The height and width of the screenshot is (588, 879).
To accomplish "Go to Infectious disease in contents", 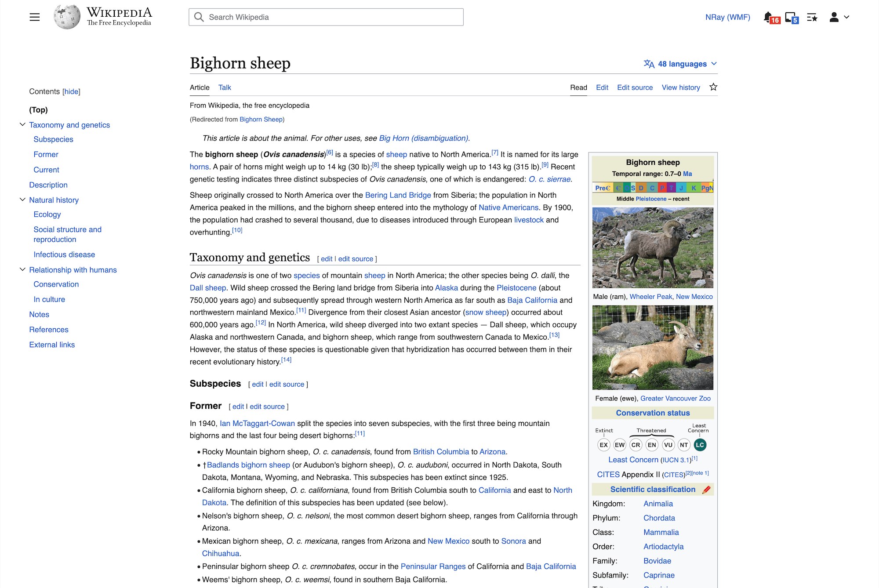I will 64,254.
